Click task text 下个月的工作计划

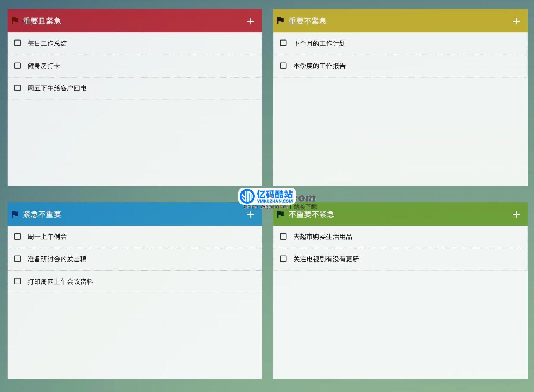click(319, 43)
